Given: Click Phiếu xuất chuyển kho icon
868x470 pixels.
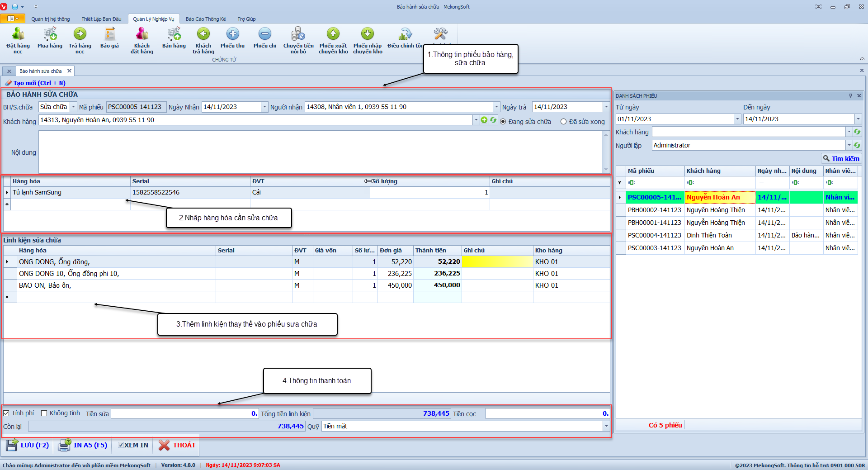Looking at the screenshot, I should tap(333, 34).
